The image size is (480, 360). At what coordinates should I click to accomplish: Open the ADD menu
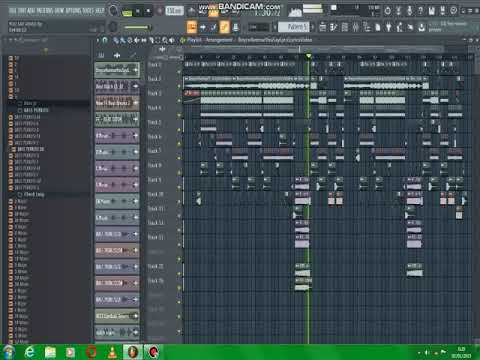pyautogui.click(x=30, y=11)
